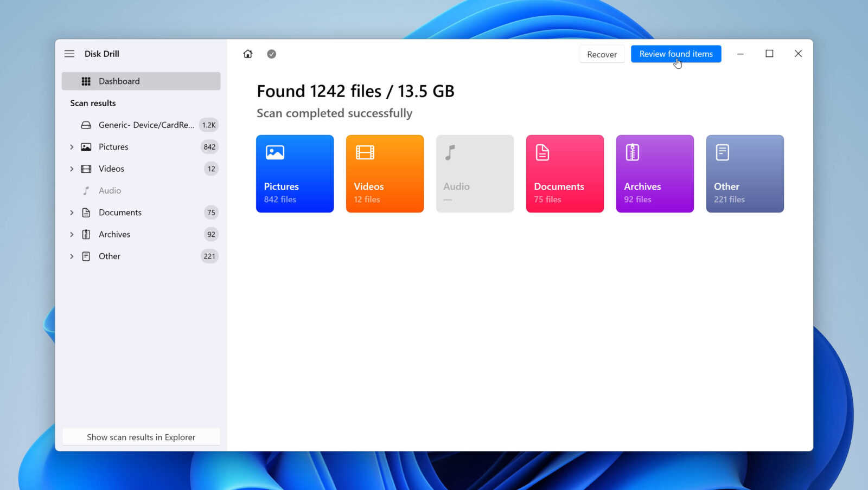The width and height of the screenshot is (868, 490).
Task: Select the Other category card
Action: 744,173
